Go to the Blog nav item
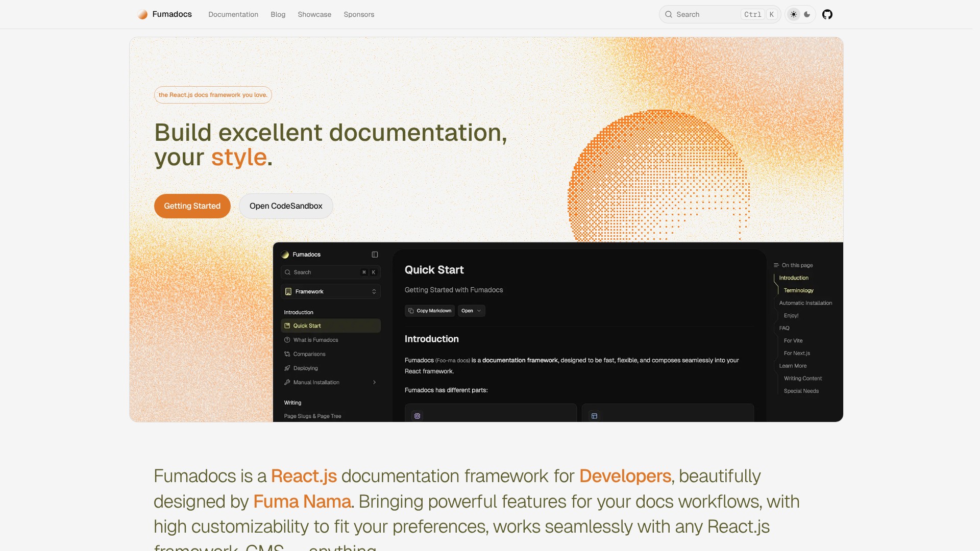The image size is (980, 551). [x=278, y=14]
